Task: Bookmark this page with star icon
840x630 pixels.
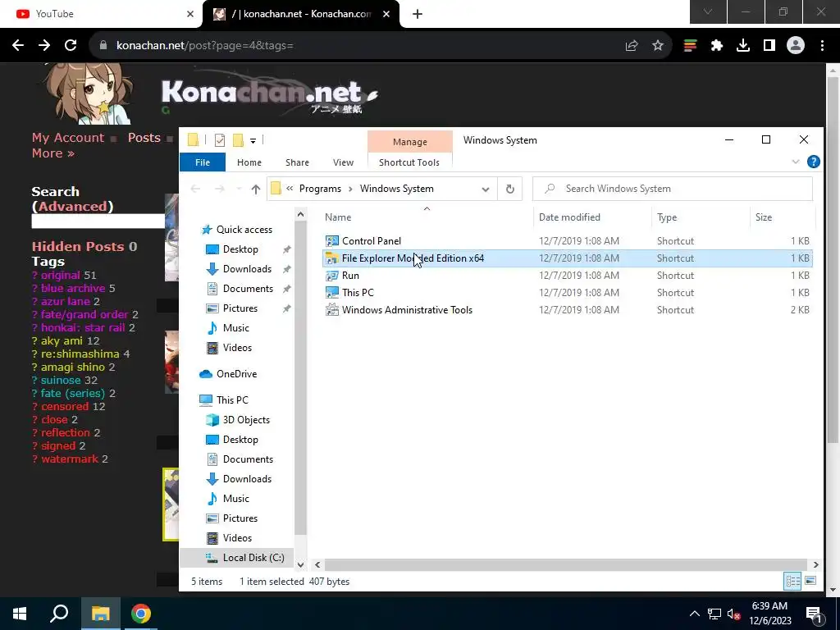Action: [x=658, y=46]
